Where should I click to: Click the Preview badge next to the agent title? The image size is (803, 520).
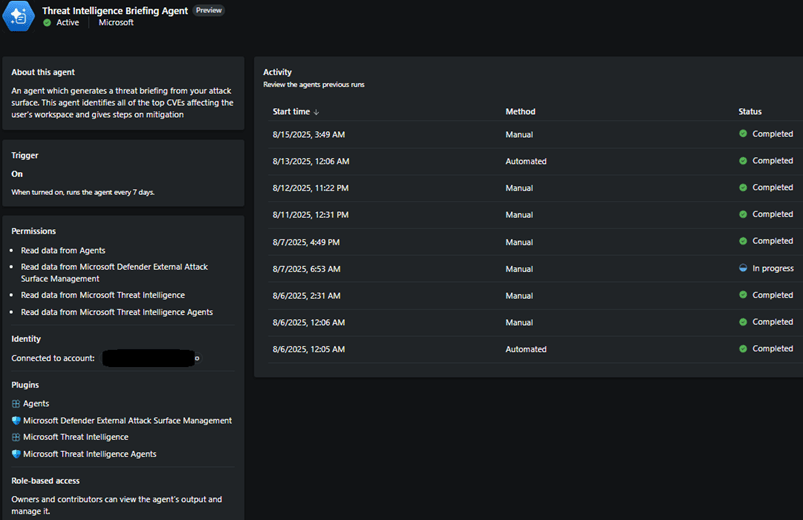208,10
